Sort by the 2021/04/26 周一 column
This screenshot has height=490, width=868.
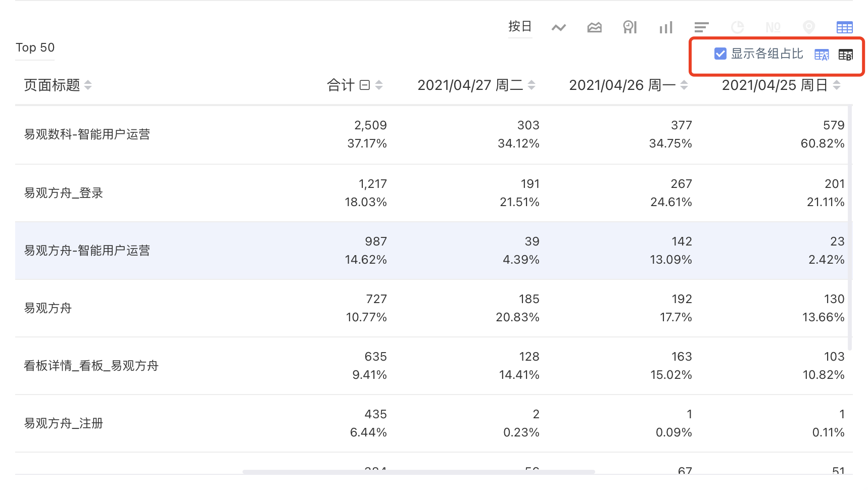click(x=684, y=85)
